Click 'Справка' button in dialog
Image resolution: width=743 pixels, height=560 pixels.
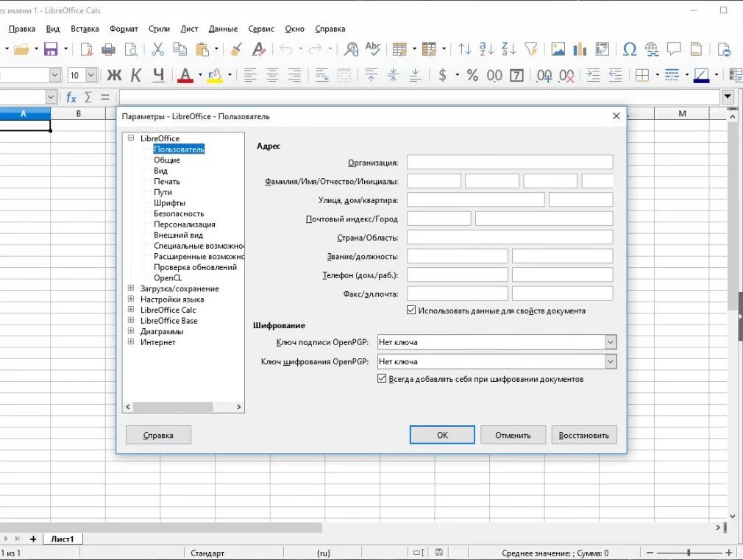pos(158,435)
